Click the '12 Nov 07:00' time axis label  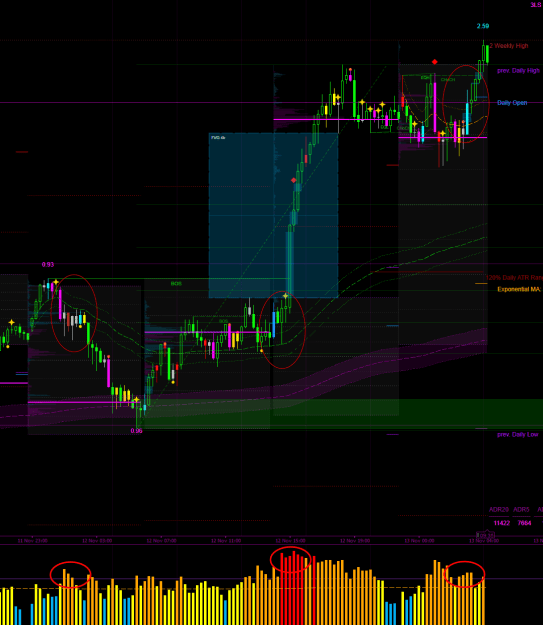(x=161, y=541)
